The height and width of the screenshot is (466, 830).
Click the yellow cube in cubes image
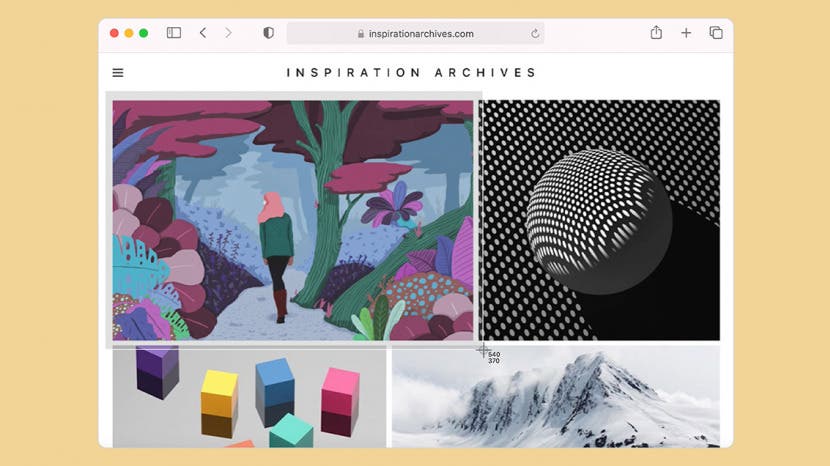219,404
